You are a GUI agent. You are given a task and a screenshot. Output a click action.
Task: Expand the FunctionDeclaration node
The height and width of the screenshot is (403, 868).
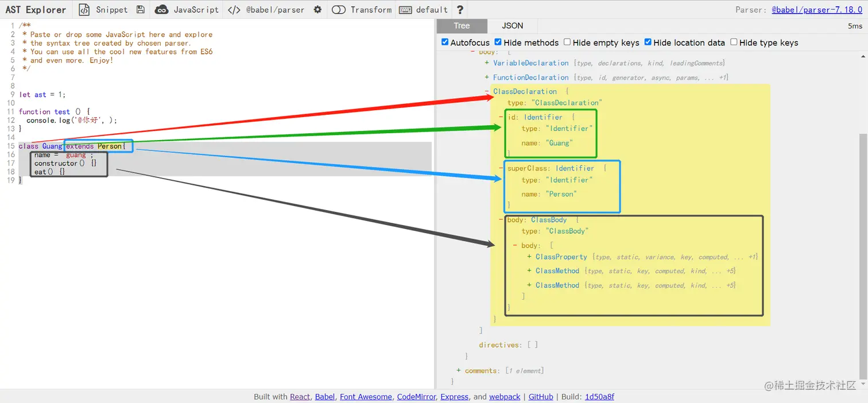487,77
